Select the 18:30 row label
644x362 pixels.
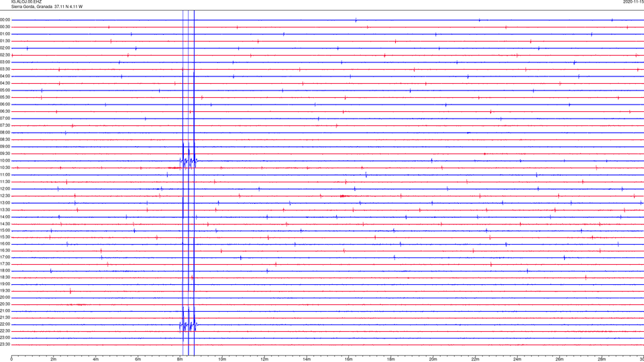(x=5, y=278)
